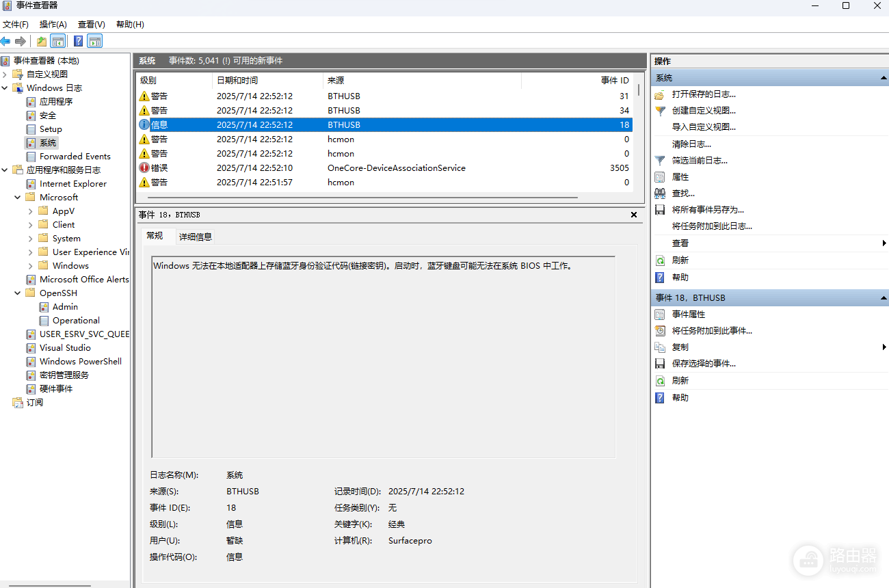Image resolution: width=889 pixels, height=588 pixels.
Task: Click the Up one level folder icon
Action: pos(42,41)
